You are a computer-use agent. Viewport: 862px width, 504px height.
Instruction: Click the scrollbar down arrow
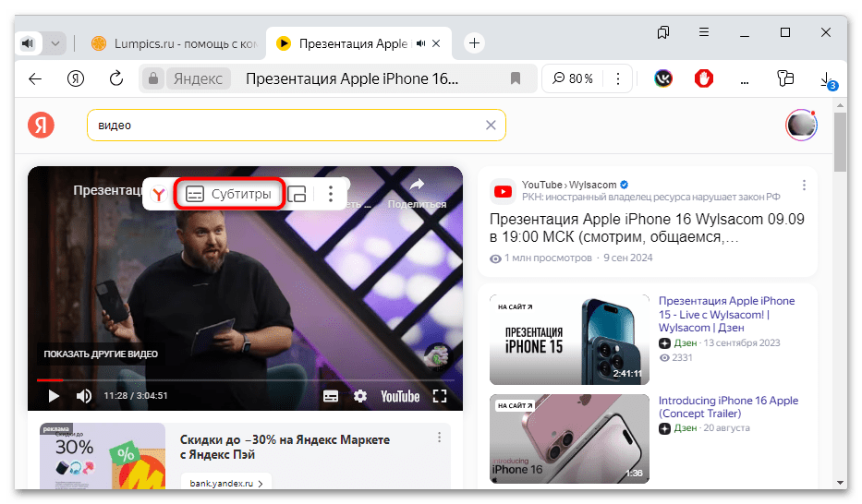(840, 483)
